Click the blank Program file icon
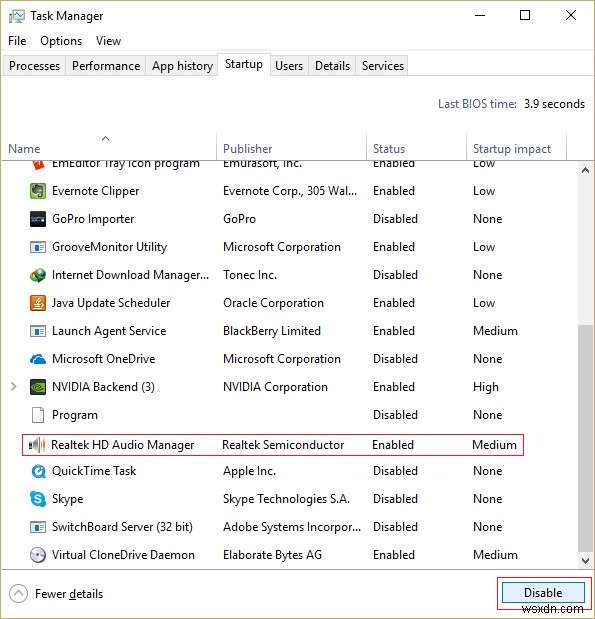Image resolution: width=595 pixels, height=619 pixels. (x=38, y=415)
